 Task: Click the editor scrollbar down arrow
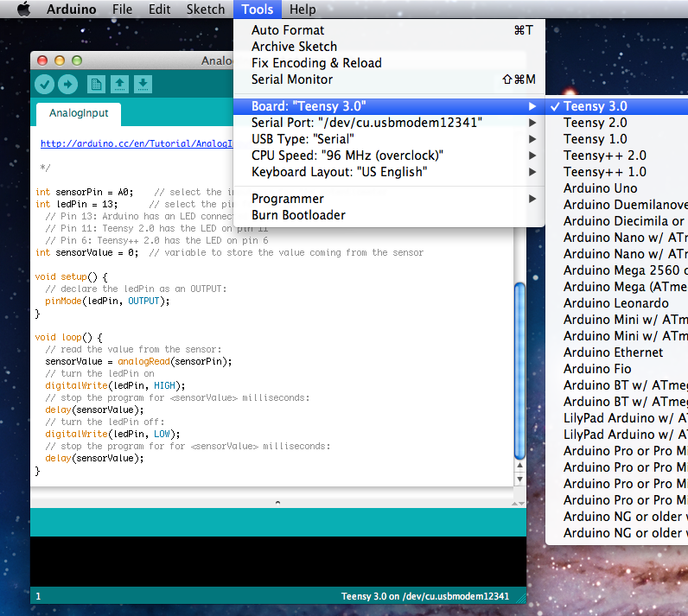pos(519,479)
